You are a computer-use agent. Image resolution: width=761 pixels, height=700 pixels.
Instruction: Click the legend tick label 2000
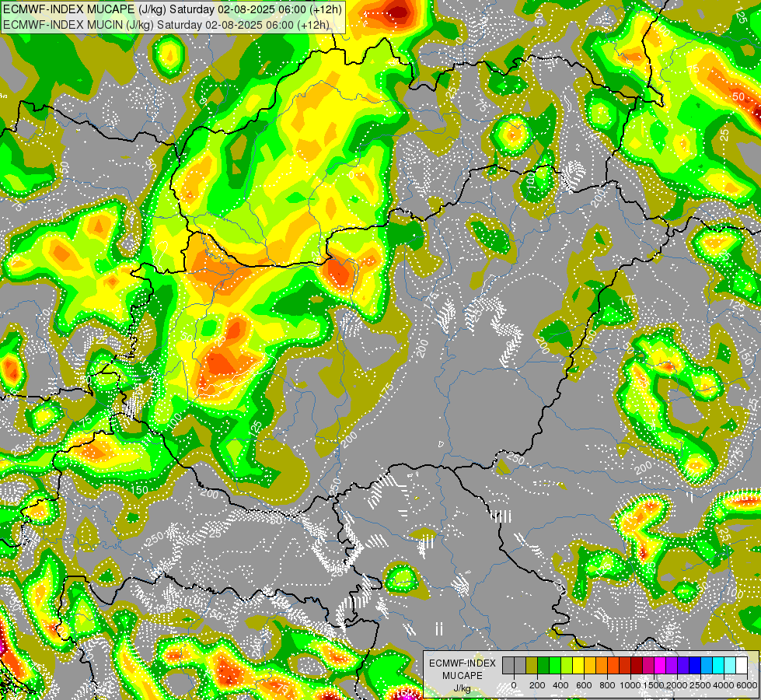pos(678,685)
